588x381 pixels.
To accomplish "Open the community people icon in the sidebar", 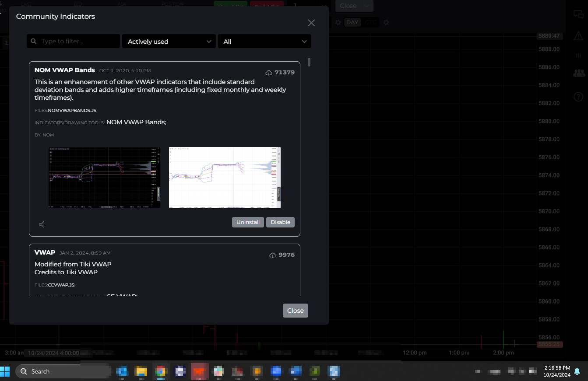I will click(x=579, y=73).
